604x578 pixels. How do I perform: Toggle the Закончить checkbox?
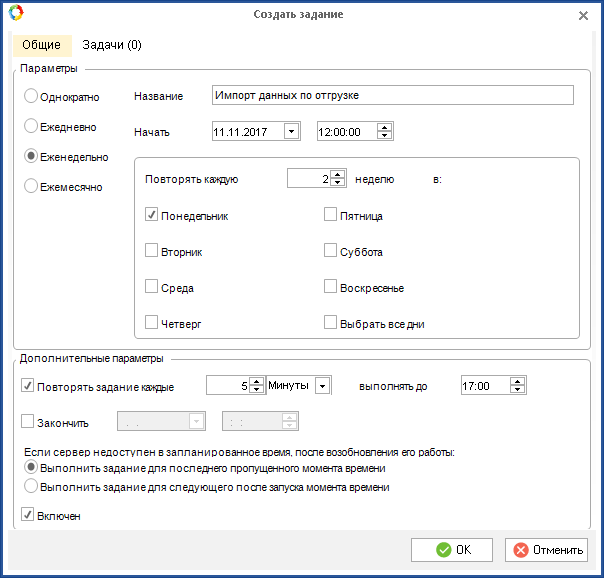(x=28, y=421)
